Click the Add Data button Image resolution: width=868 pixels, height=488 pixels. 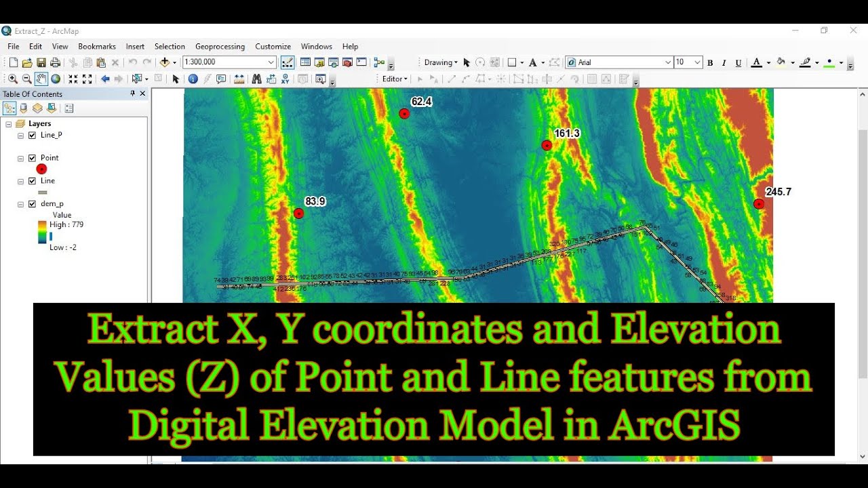point(164,62)
